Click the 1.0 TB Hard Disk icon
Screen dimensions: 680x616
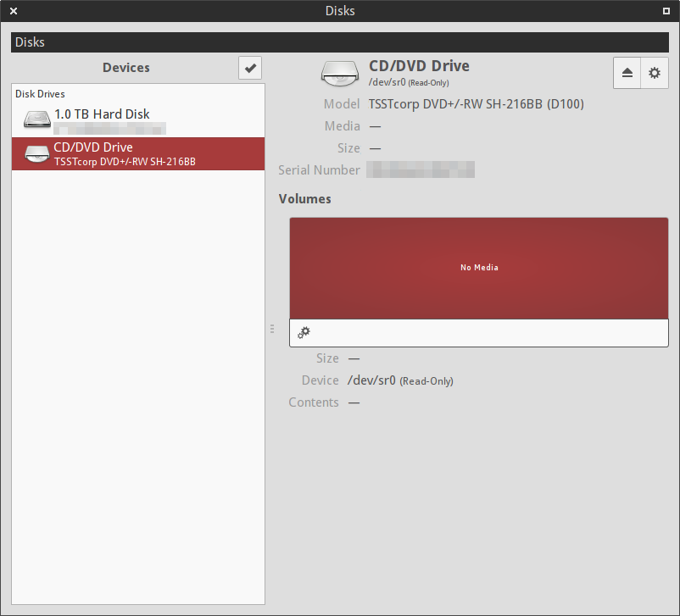tap(36, 119)
